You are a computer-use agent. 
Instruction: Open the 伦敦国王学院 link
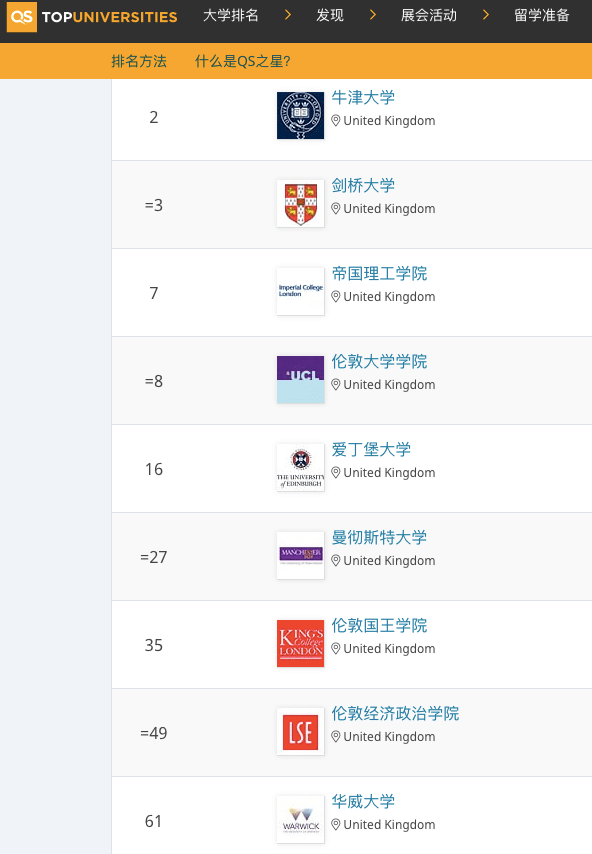click(x=379, y=625)
